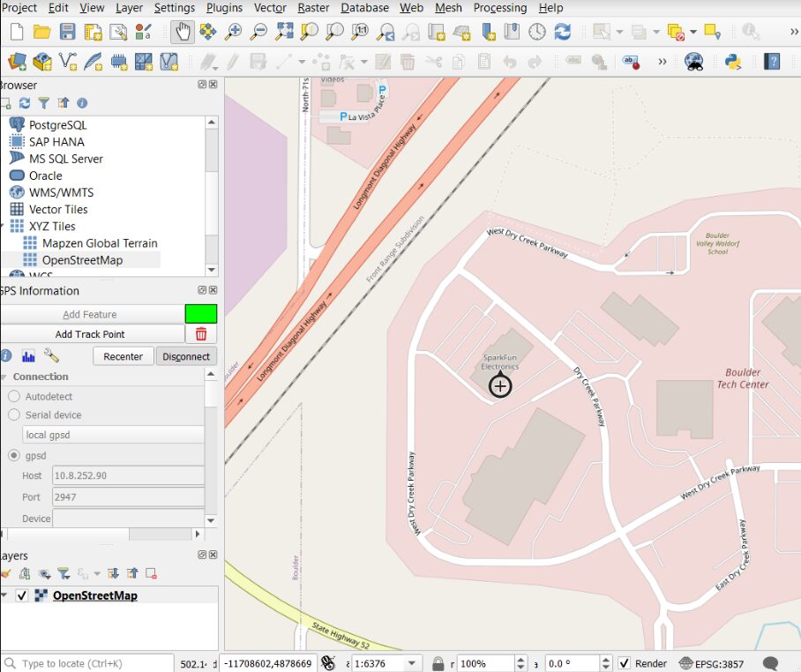Click the Refresh map canvas icon

coord(563,32)
